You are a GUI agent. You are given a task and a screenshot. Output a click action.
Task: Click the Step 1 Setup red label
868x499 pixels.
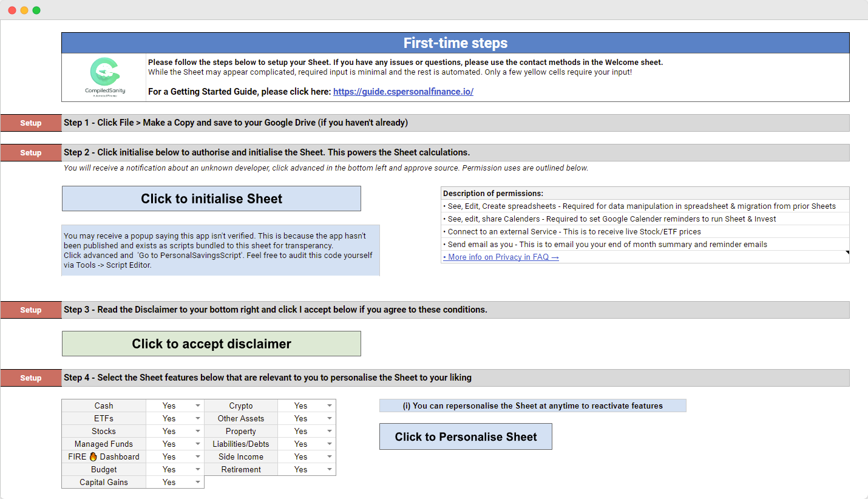point(31,123)
